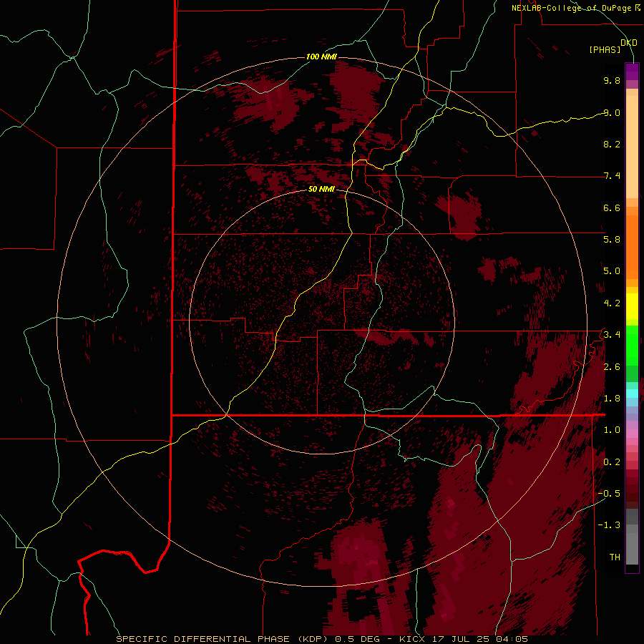Pick the green segment of the color bar

[x=632, y=345]
